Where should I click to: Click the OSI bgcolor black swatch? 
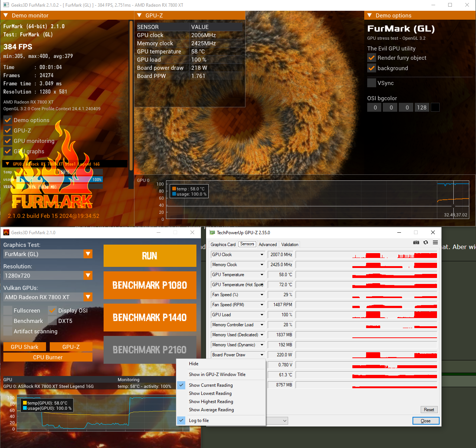pyautogui.click(x=435, y=107)
